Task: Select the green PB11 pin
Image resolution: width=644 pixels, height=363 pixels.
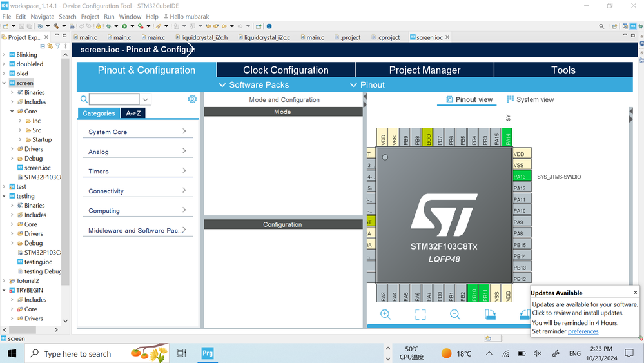Action: pyautogui.click(x=484, y=293)
